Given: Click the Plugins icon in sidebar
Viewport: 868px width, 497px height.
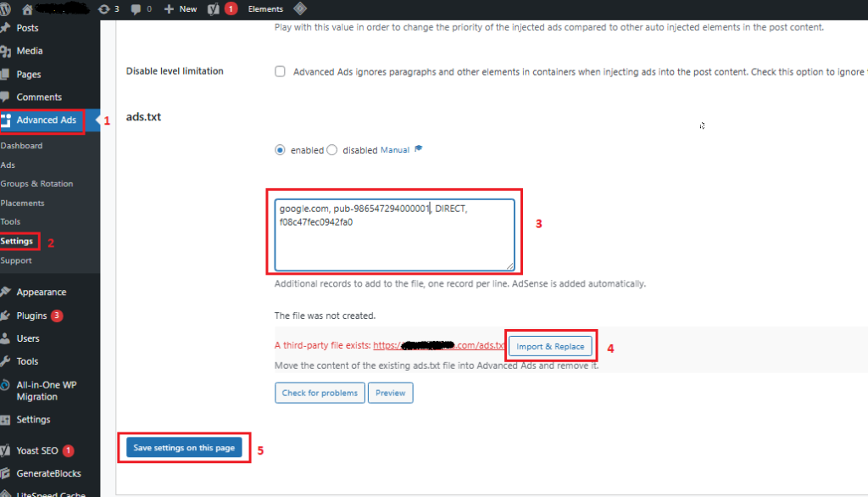Looking at the screenshot, I should click(5, 316).
